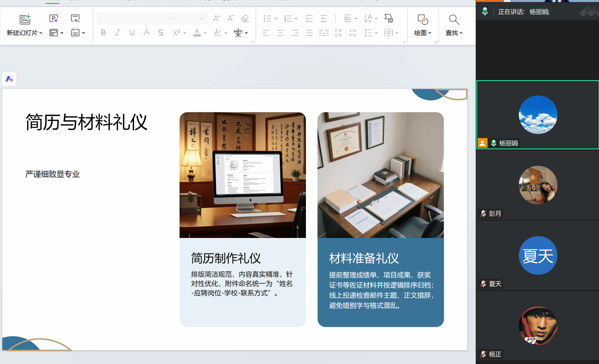Click 彭月's avatar picture
The height and width of the screenshot is (364, 599).
click(x=538, y=185)
